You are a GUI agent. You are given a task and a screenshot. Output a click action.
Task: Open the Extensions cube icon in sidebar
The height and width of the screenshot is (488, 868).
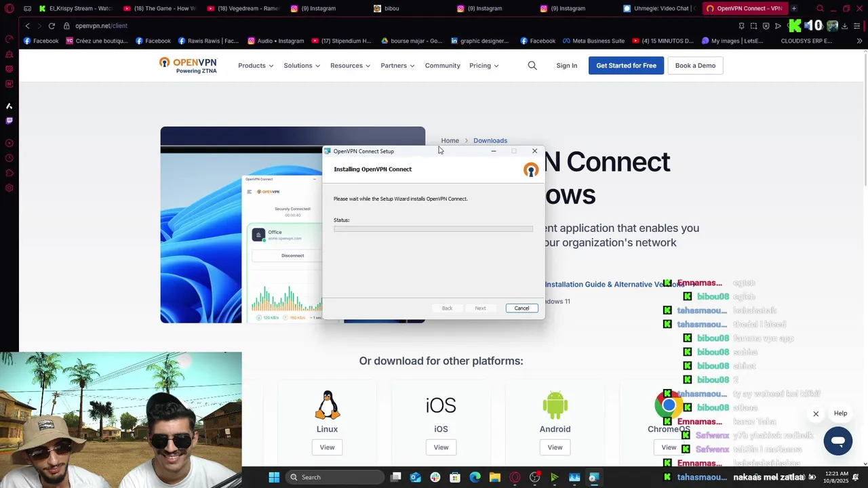pos(9,173)
